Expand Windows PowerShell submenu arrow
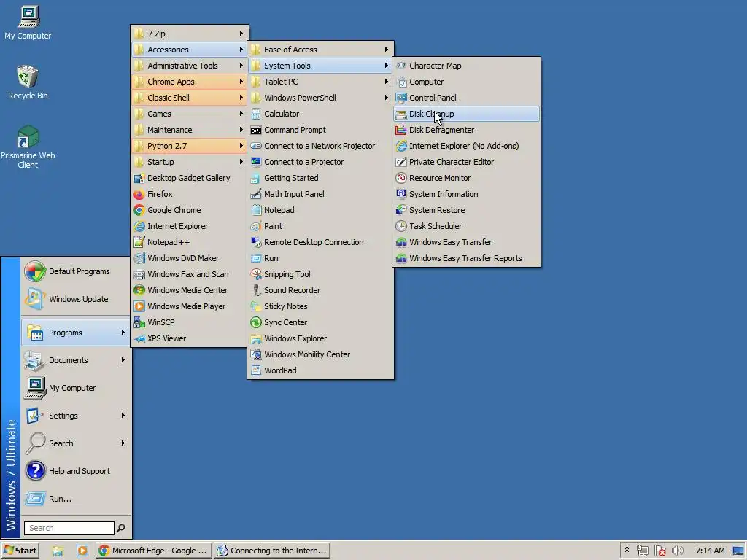 [387, 98]
